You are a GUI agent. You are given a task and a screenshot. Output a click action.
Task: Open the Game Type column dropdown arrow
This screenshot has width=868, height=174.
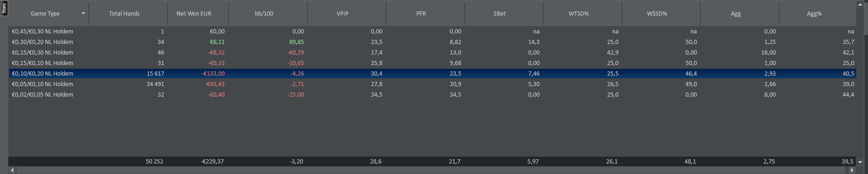point(83,13)
